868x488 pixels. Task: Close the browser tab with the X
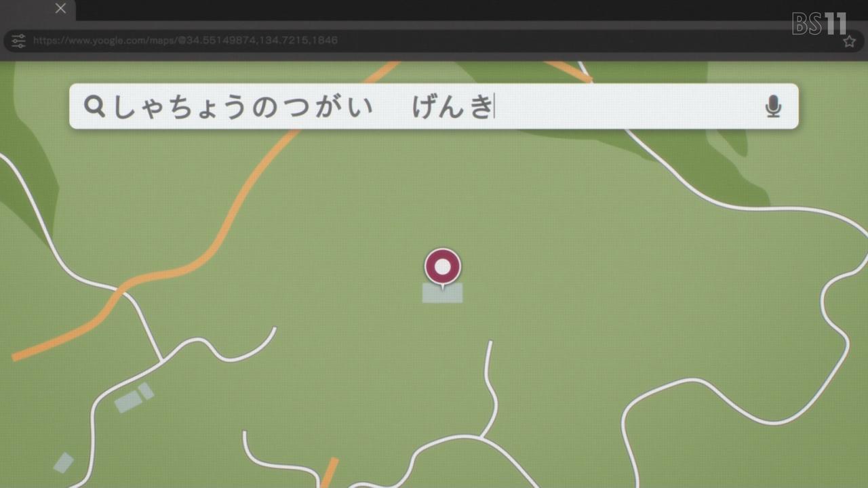coord(60,9)
